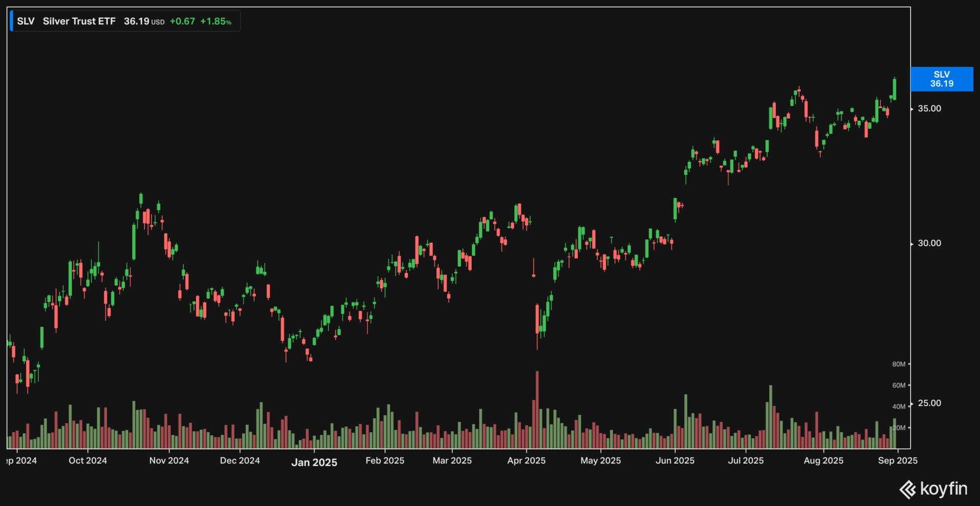Click the Sep 2025 date label

point(898,461)
